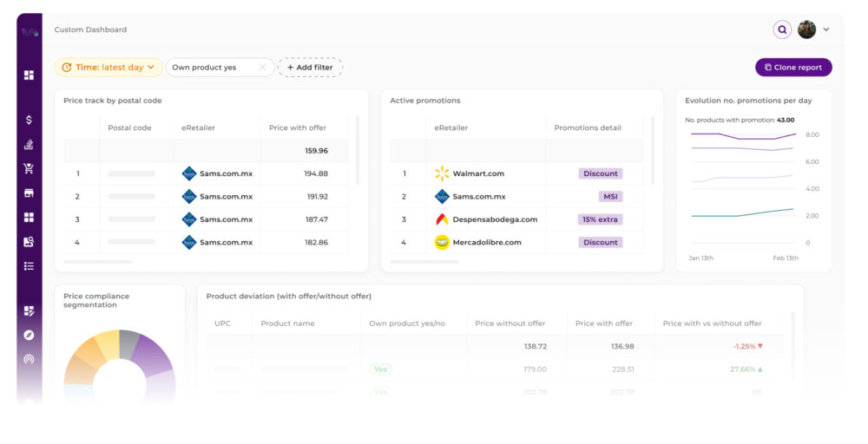
Task: Click the Discount tag for Mercadolibre.com
Action: 600,242
